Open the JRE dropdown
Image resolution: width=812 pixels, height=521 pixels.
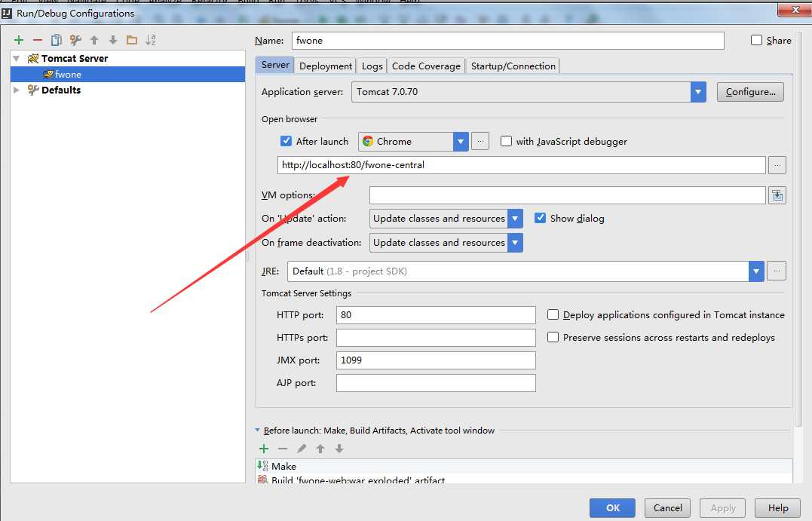tap(756, 271)
